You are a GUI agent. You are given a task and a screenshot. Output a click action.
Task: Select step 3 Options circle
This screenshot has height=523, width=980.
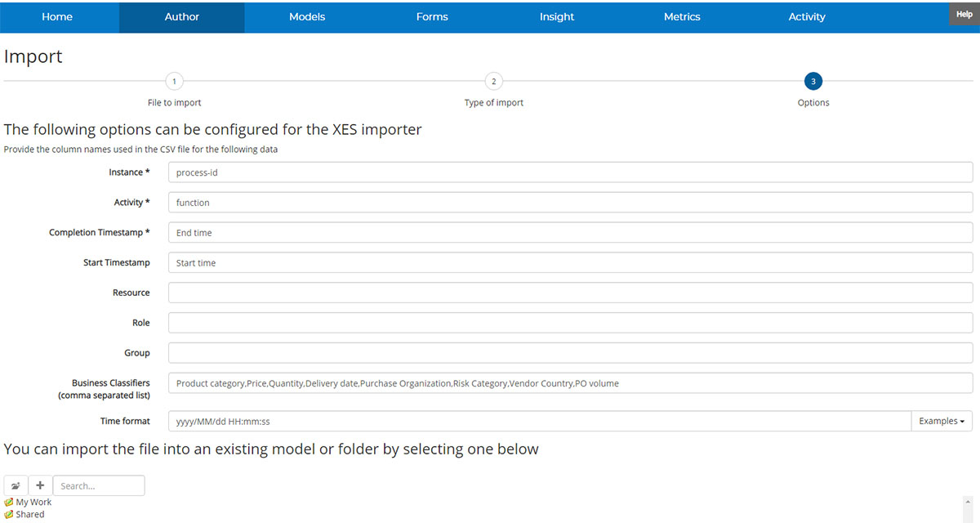(813, 81)
